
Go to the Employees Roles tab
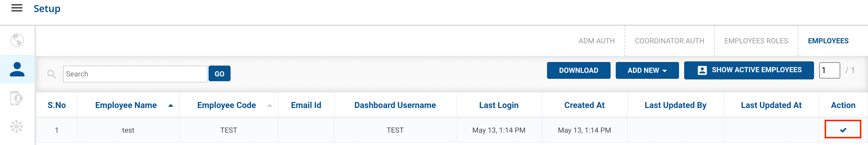(756, 41)
